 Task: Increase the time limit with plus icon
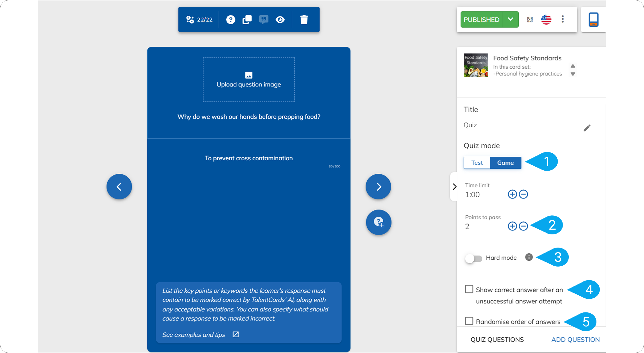(512, 194)
